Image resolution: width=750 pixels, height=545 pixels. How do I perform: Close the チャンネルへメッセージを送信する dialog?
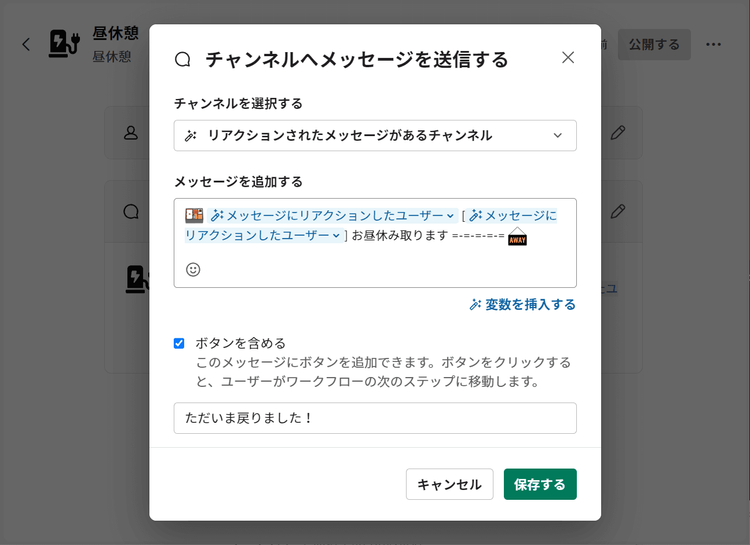568,57
